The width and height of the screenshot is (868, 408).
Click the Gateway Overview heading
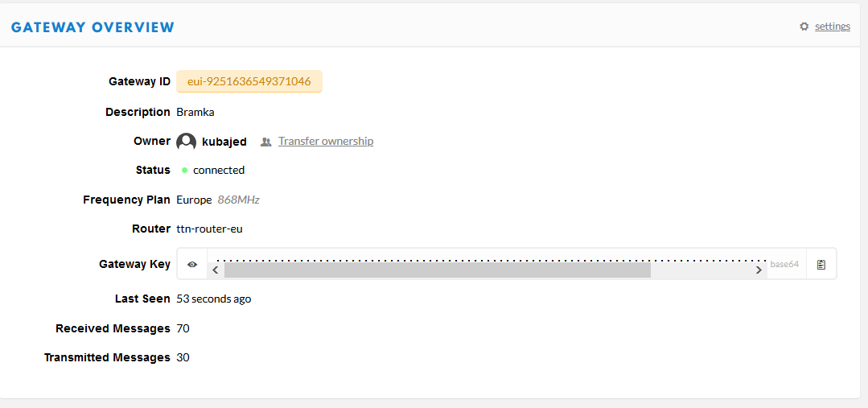(93, 27)
